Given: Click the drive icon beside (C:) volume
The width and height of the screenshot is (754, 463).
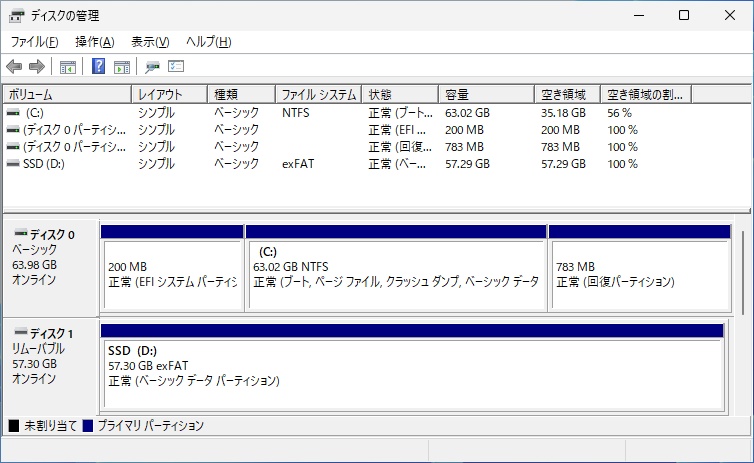Looking at the screenshot, I should 13,113.
